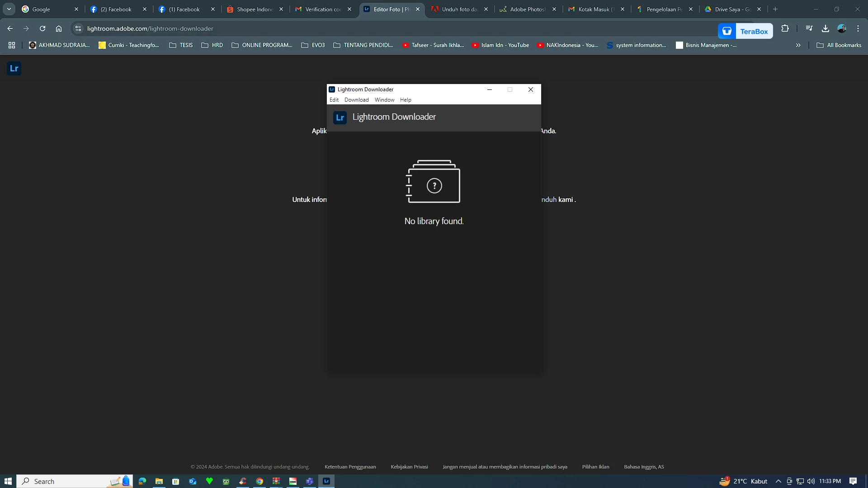868x488 pixels.
Task: Open the Edit menu in Lightroom Downloader
Action: [x=334, y=100]
